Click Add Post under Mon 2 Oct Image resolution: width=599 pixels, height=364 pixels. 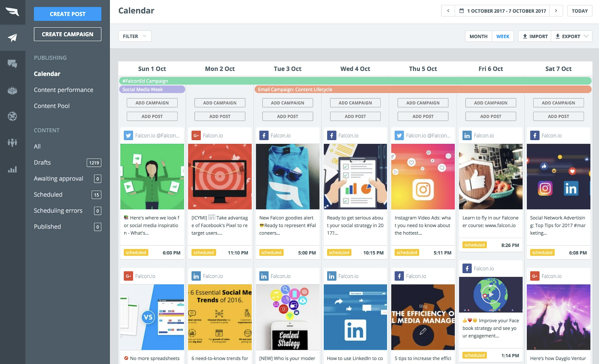pos(220,116)
